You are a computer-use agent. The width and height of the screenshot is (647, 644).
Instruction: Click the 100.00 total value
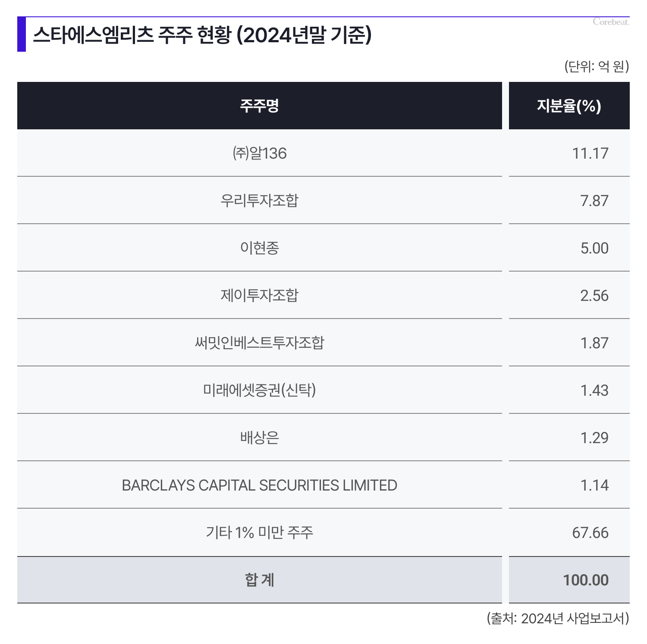point(586,580)
